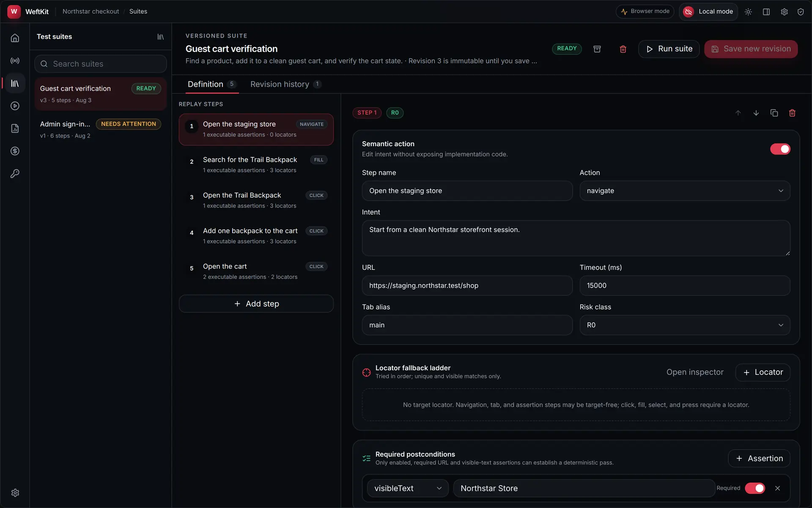Select step Open the cart
This screenshot has width=812, height=508.
click(256, 271)
